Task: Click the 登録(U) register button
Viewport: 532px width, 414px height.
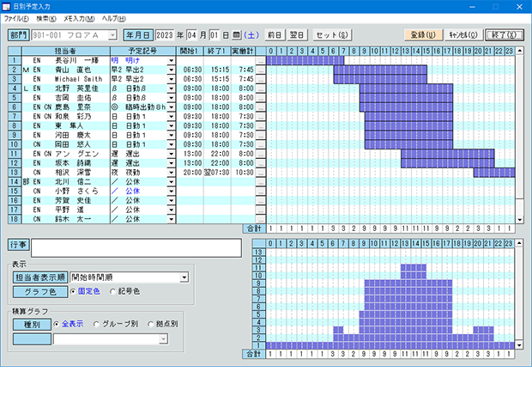Action: coord(423,35)
